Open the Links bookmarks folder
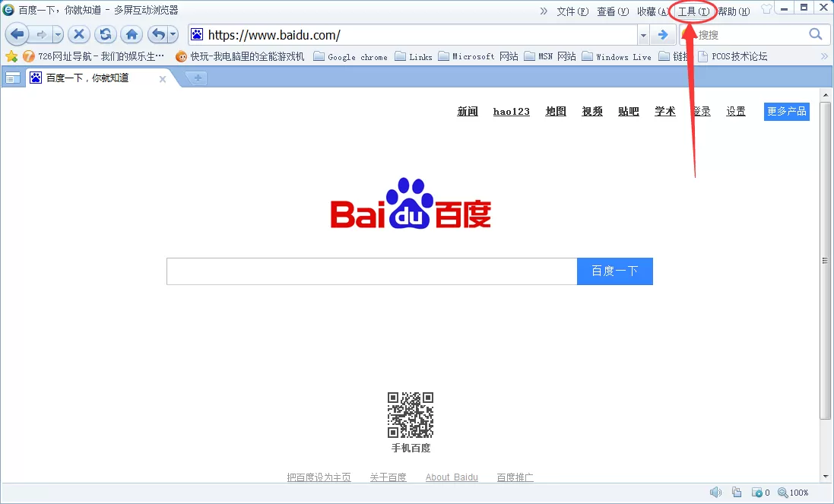Screen dimensions: 834x504 [414, 57]
